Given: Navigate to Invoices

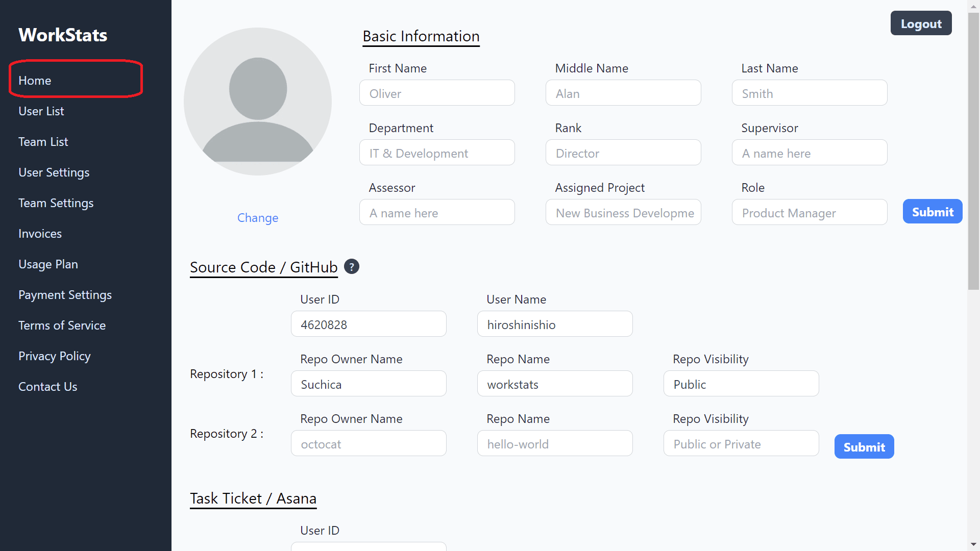Looking at the screenshot, I should (x=40, y=233).
